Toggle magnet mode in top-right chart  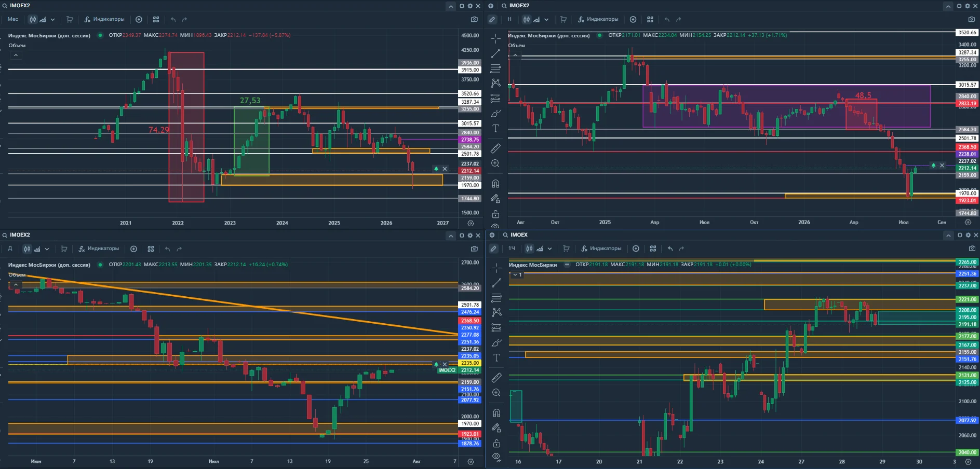[496, 184]
